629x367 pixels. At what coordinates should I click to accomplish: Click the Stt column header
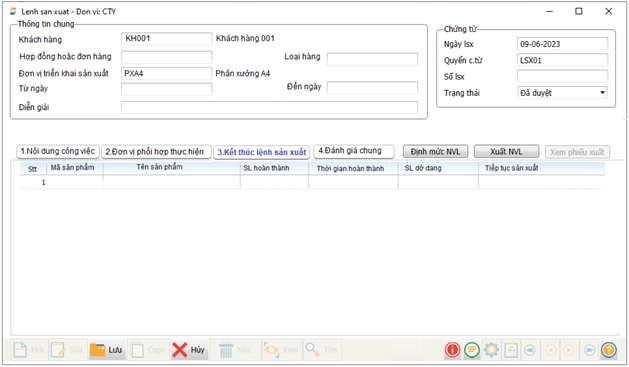tap(32, 168)
